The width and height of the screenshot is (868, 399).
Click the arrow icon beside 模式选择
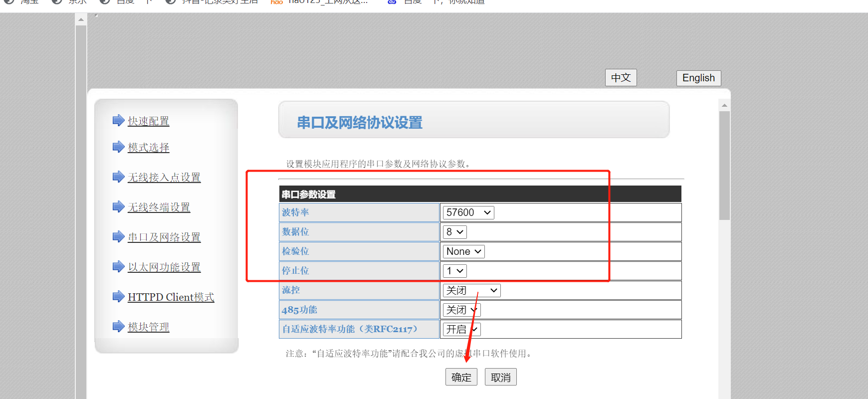(x=118, y=147)
